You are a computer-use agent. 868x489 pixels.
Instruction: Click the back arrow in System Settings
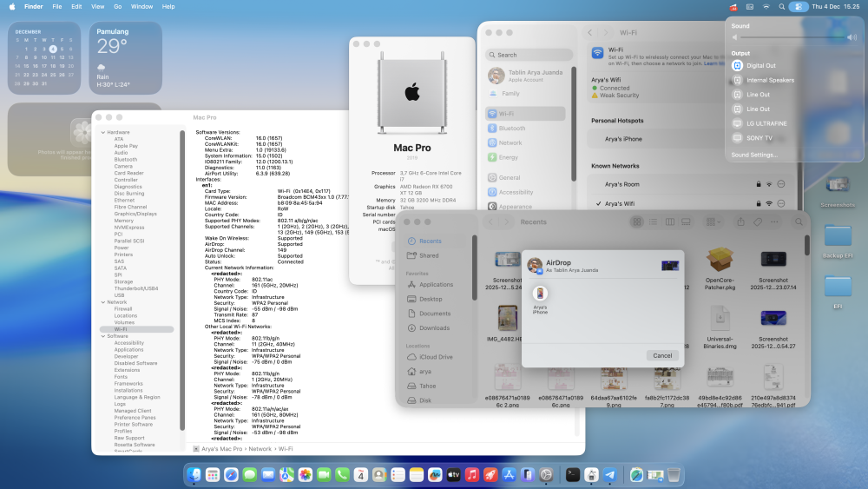click(590, 33)
